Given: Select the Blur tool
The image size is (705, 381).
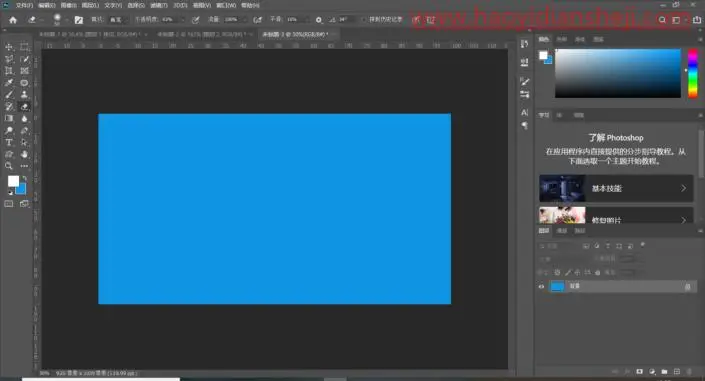Looking at the screenshot, I should (x=24, y=118).
